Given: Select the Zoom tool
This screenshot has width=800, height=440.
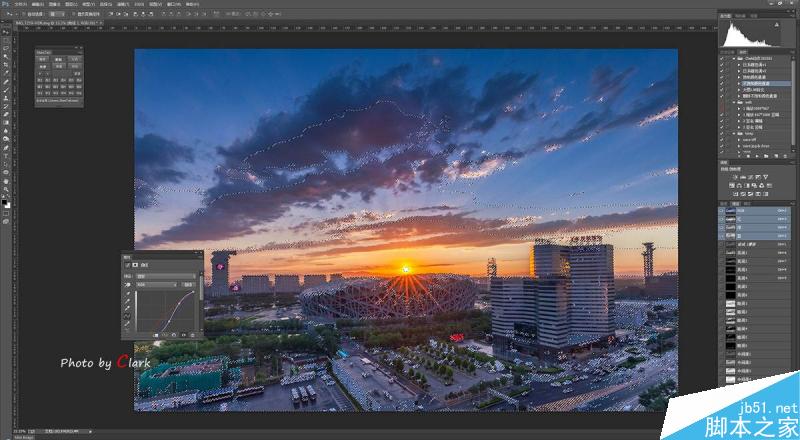Looking at the screenshot, I should (x=6, y=189).
